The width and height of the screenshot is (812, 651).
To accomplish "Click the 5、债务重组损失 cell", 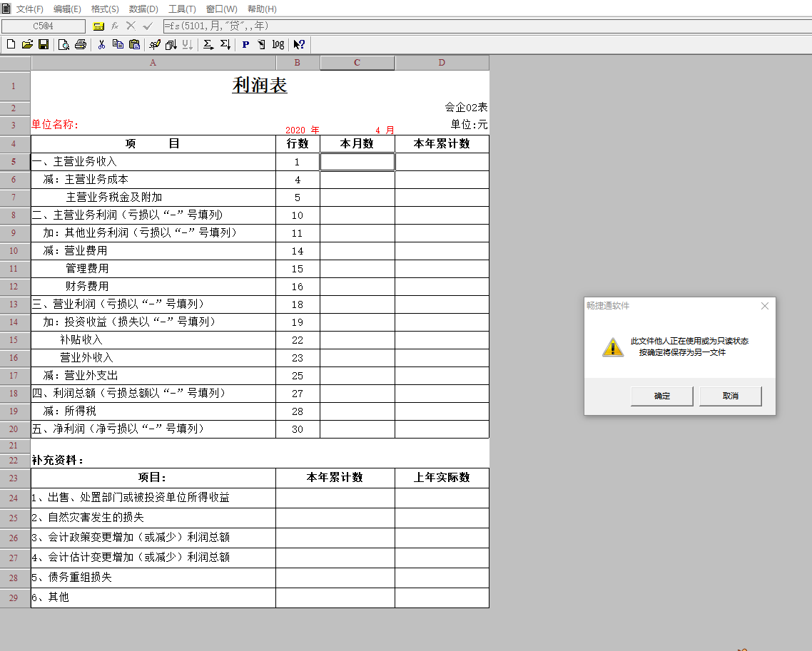I will (153, 578).
